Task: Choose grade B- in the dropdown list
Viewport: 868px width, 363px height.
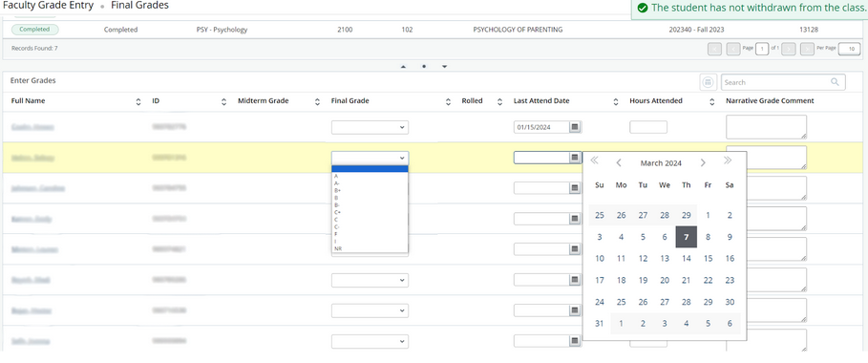Action: coord(370,205)
